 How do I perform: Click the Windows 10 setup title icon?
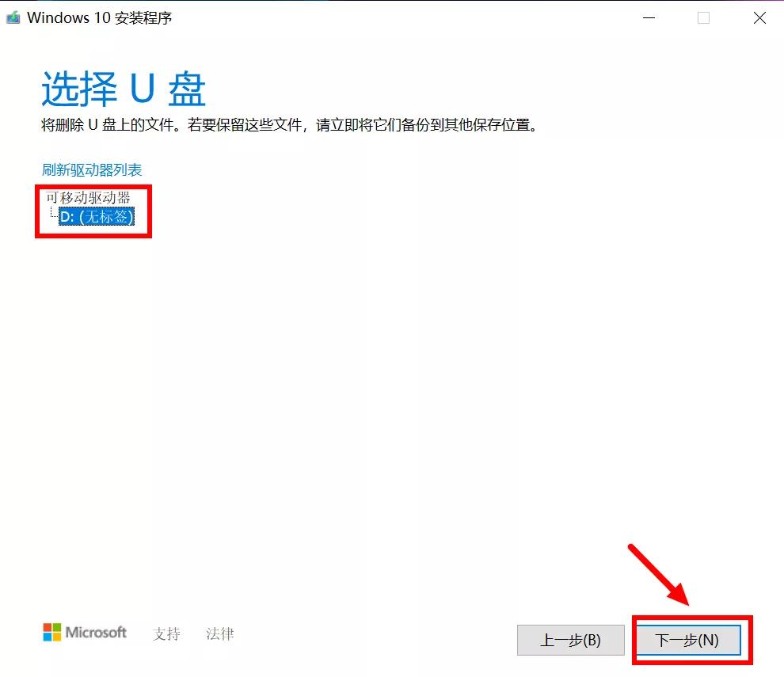click(13, 18)
